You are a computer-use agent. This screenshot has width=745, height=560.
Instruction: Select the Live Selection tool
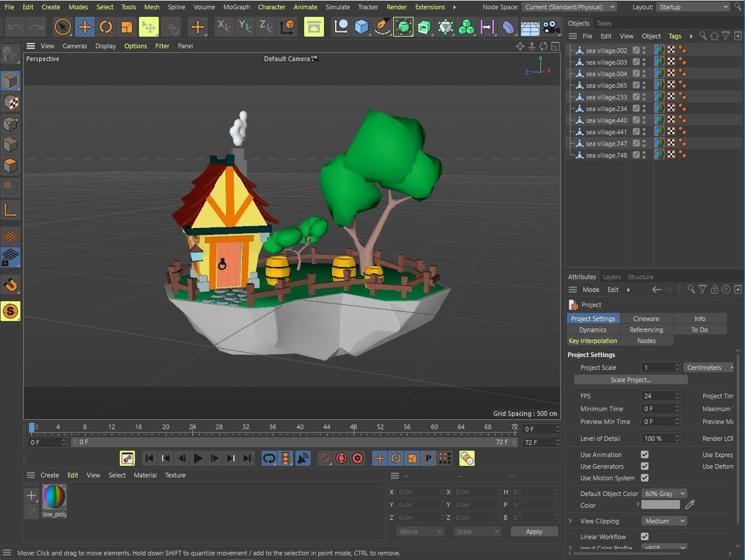pos(63,27)
